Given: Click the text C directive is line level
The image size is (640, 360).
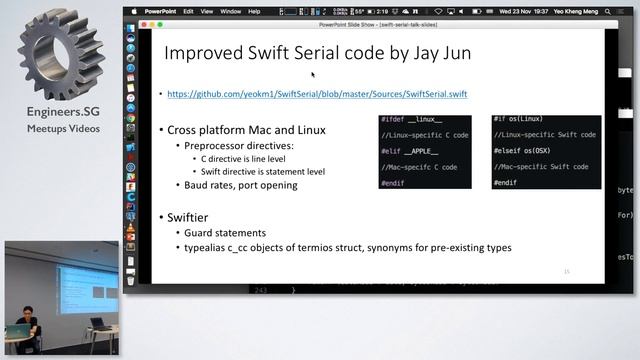Looking at the screenshot, I should click(243, 159).
